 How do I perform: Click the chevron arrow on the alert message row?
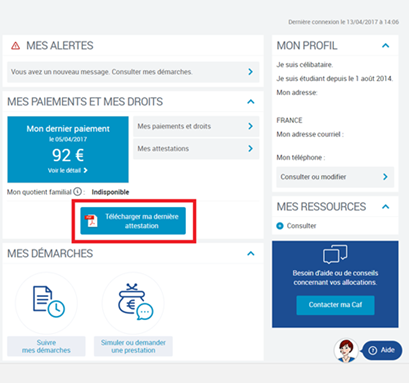pyautogui.click(x=250, y=72)
